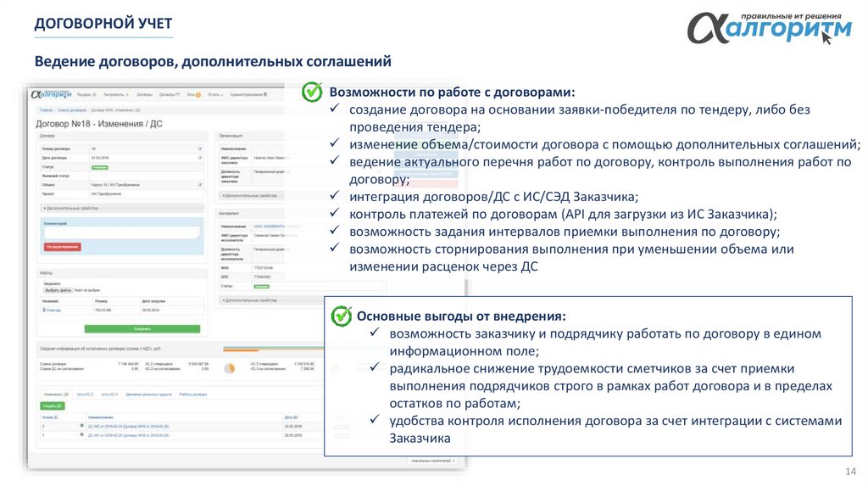
Task: Open the Договоры menu item
Action: [144, 95]
